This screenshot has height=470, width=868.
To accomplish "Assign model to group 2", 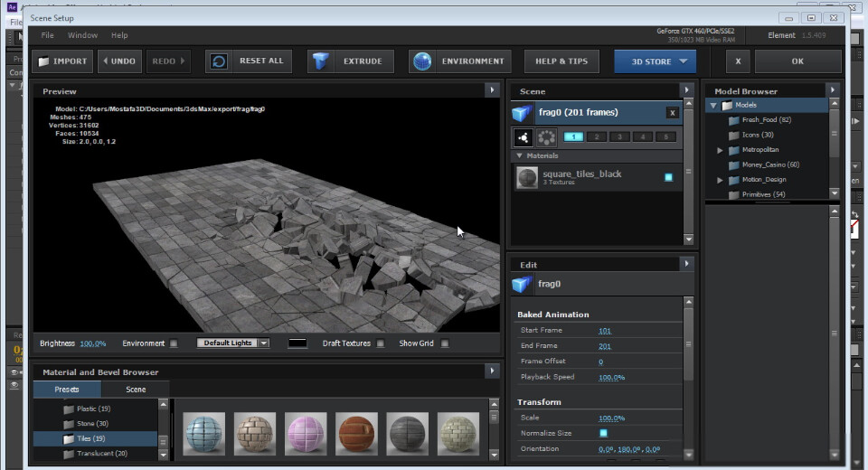I will (x=596, y=136).
